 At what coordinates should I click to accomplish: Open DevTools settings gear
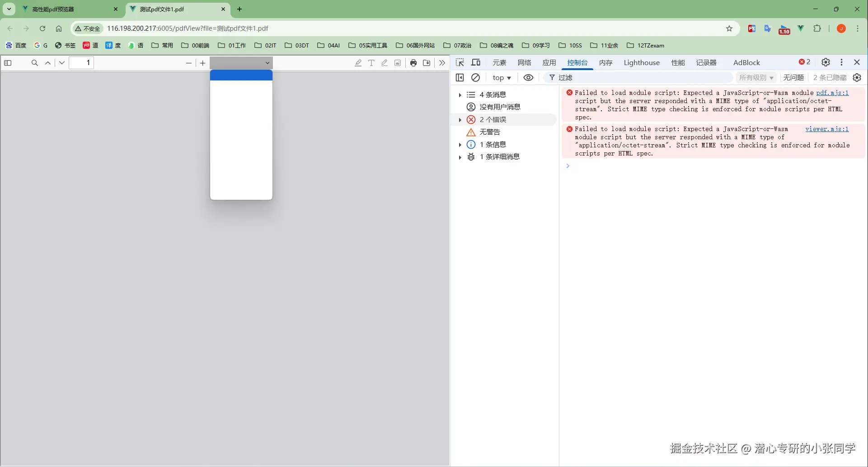(826, 62)
